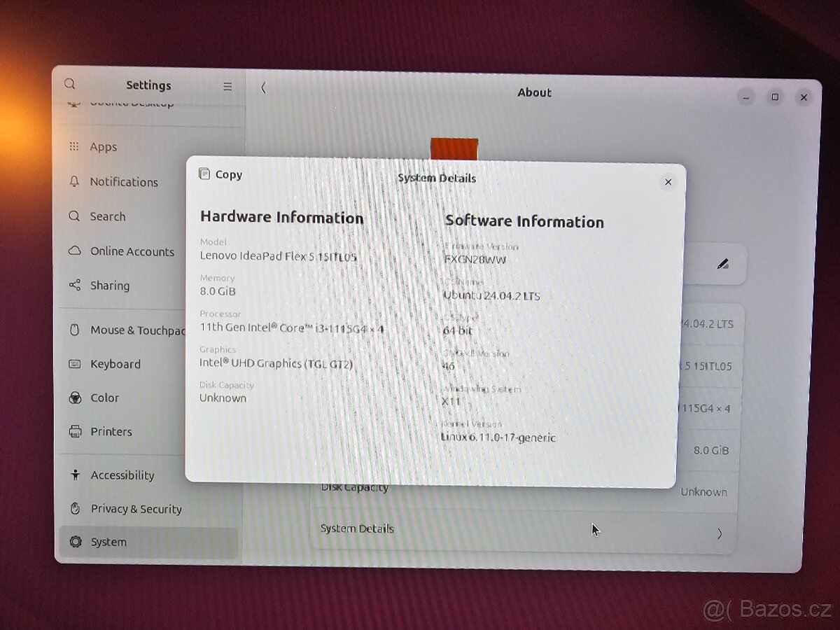Open Mouse & Touchpad settings
The height and width of the screenshot is (630, 840).
pos(73,330)
